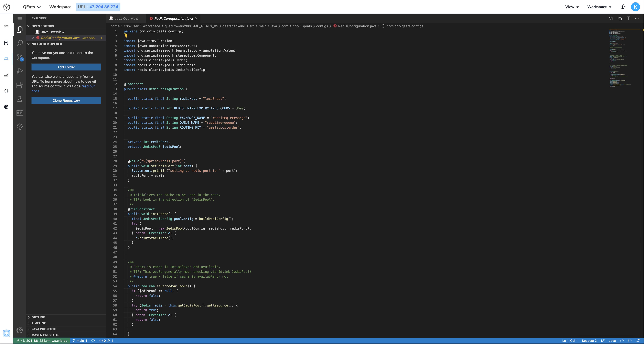Open the Run and Debug view
The width and height of the screenshot is (644, 344).
[20, 71]
